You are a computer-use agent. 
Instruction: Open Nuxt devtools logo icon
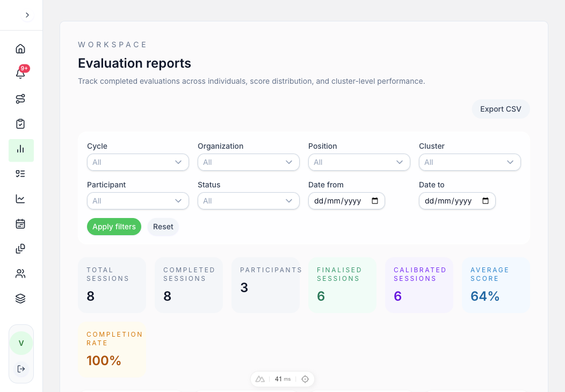click(x=260, y=379)
